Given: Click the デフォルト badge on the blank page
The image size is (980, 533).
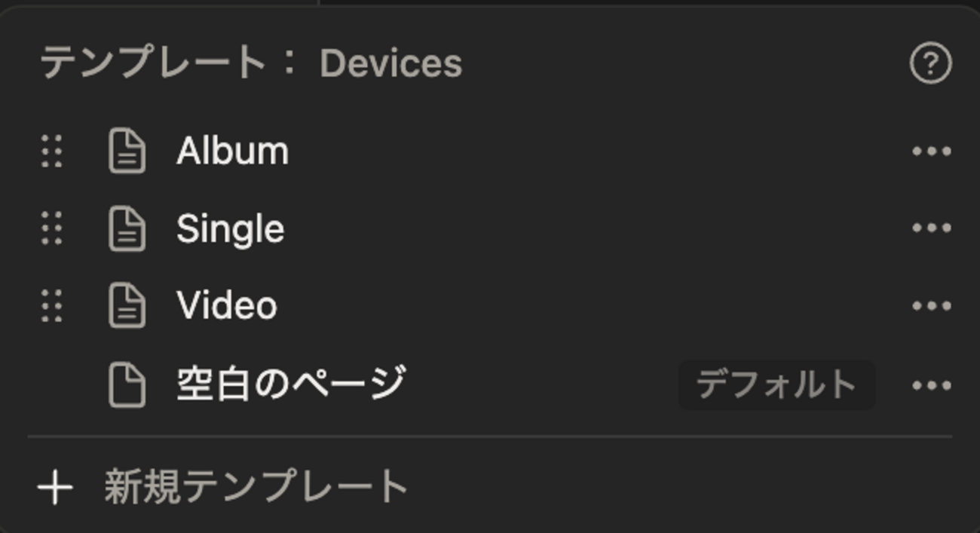Looking at the screenshot, I should click(776, 385).
